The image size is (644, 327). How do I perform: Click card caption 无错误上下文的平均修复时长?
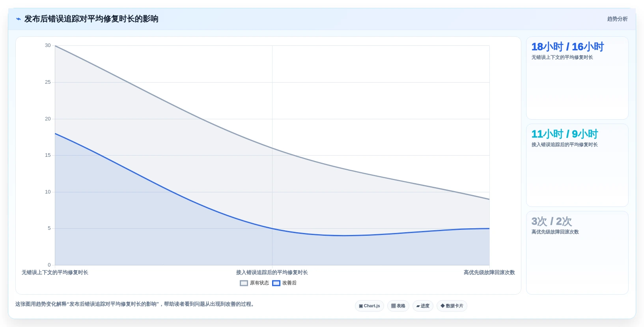click(x=562, y=57)
